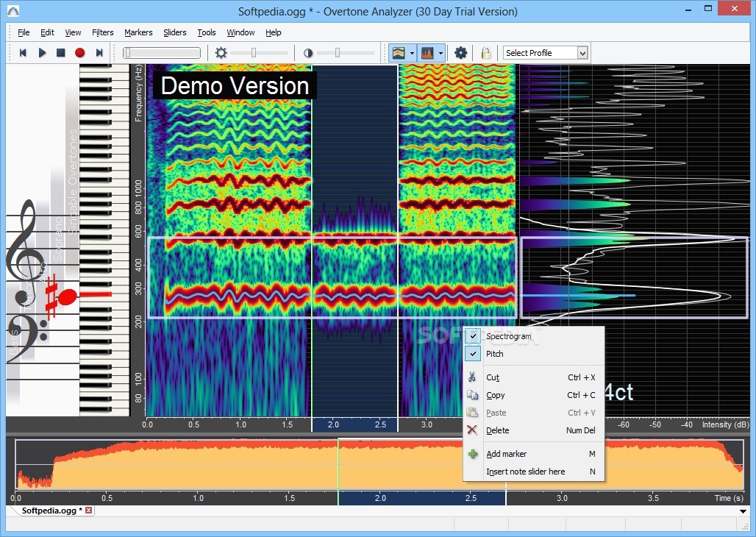
Task: Click the 200 label on the frequency axis
Action: click(x=139, y=321)
